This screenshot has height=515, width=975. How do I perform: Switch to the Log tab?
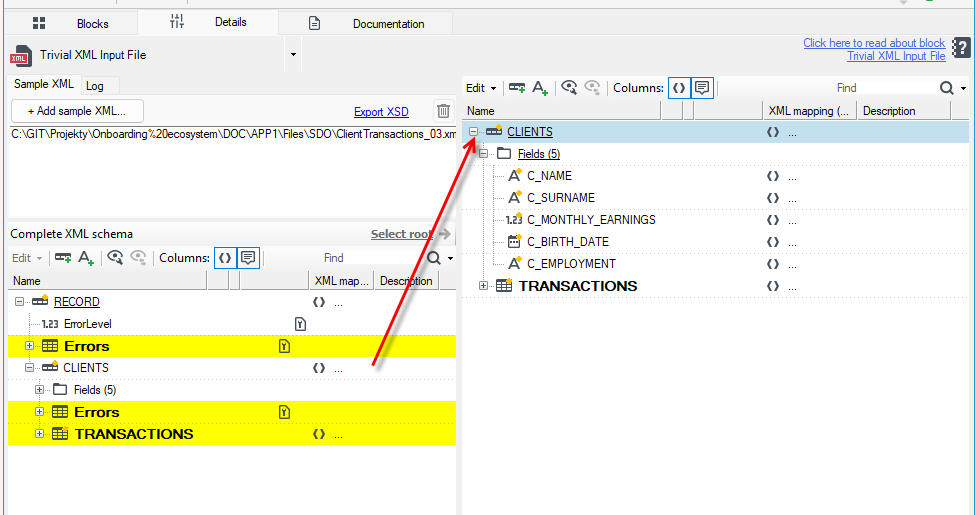[x=95, y=86]
